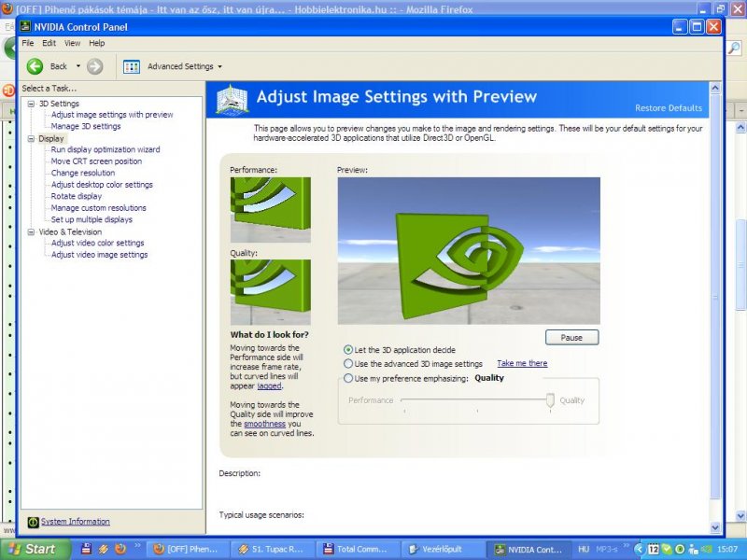747x560 pixels.
Task: Click the Performance preview thumbnail
Action: coord(271,210)
